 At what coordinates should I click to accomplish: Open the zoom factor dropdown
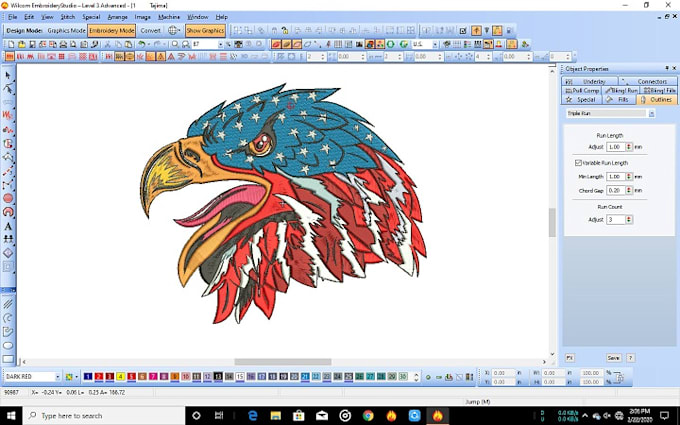pyautogui.click(x=220, y=44)
